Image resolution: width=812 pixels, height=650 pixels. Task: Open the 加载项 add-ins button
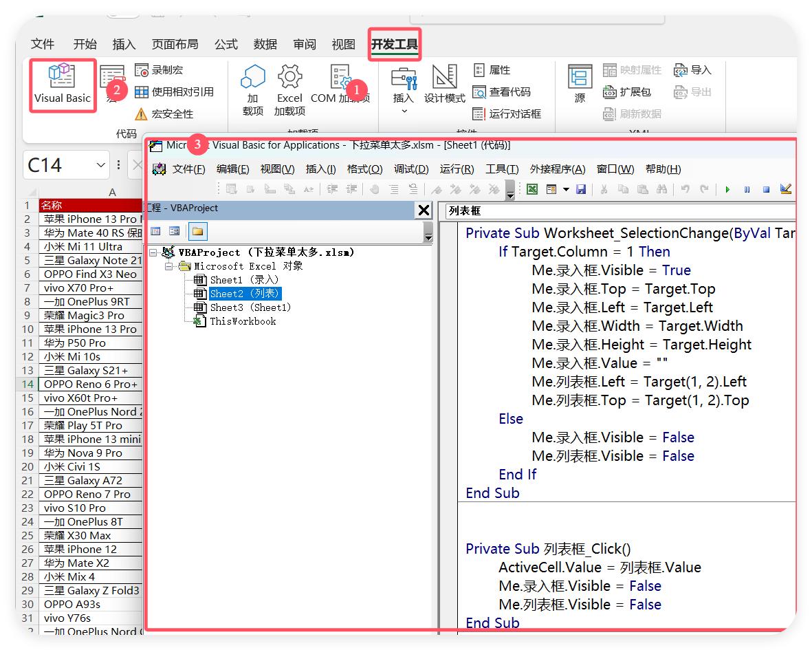(253, 90)
